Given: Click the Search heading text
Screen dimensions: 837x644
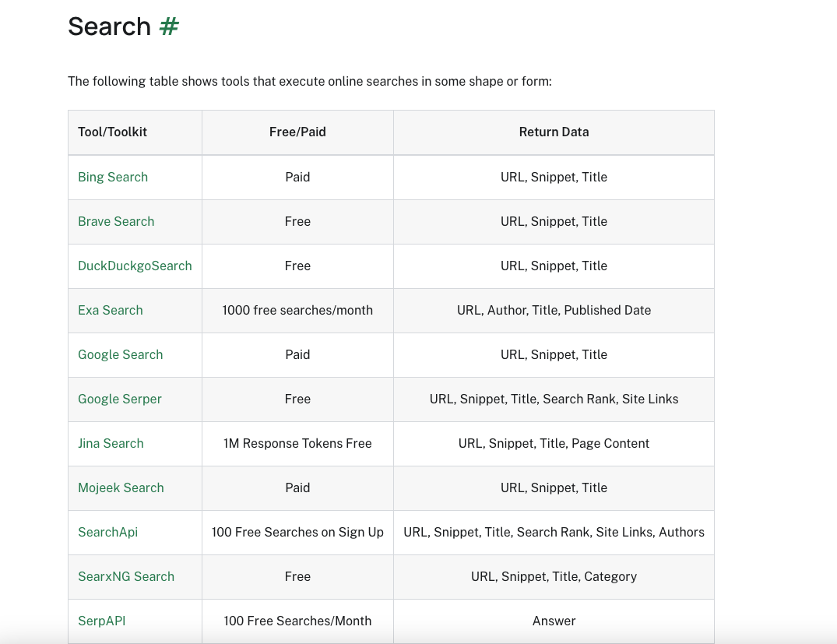Looking at the screenshot, I should 109,26.
